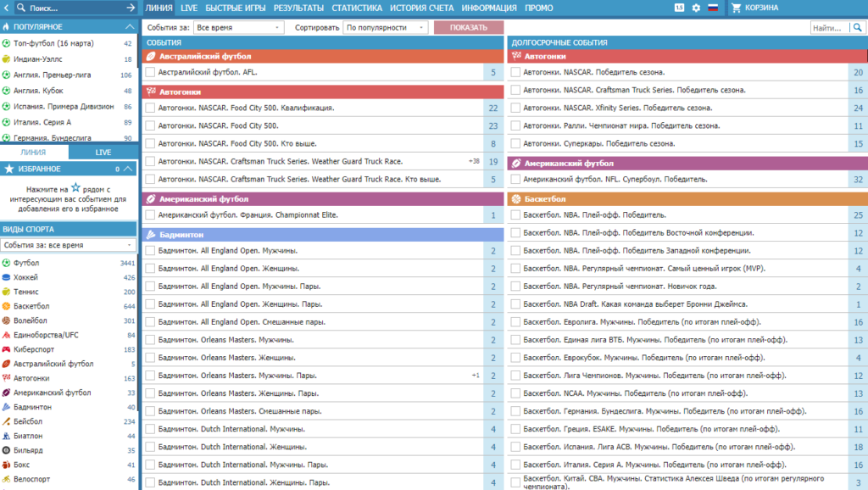Open the shopping cart icon
Viewport: 868px width, 490px height.
(x=737, y=8)
